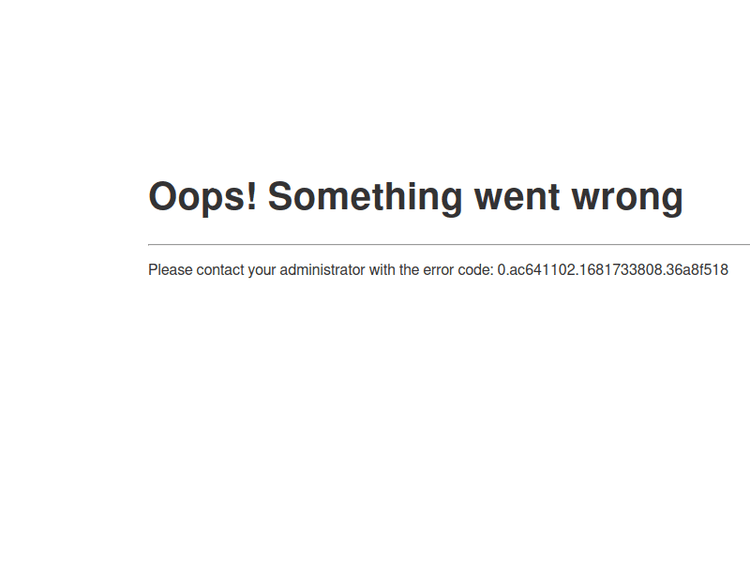Click the word "administrator" in the message

click(x=322, y=270)
